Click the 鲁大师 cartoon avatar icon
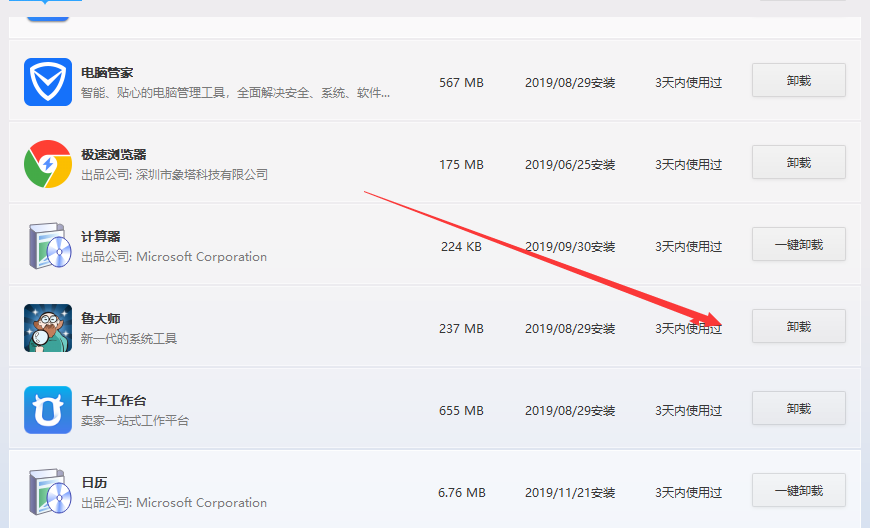Viewport: 870px width, 528px height. pyautogui.click(x=48, y=328)
